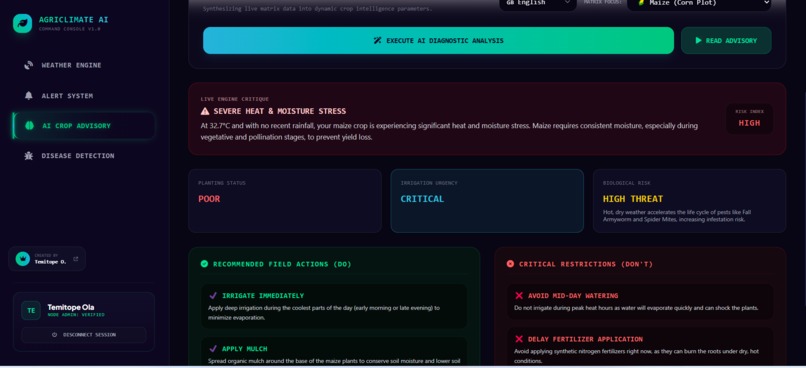Click the SEVERE HEAT & MOISTURE STRESS heading
The image size is (806, 368).
[280, 111]
